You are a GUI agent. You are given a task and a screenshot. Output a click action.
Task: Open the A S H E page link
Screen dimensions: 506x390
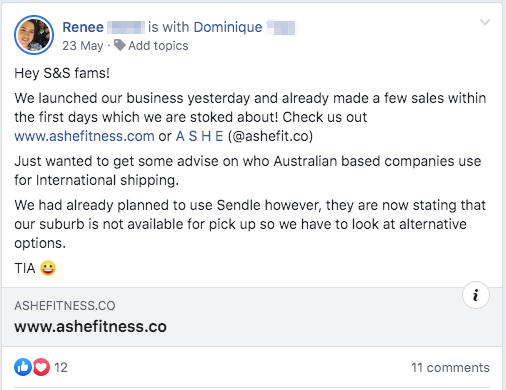click(x=199, y=136)
